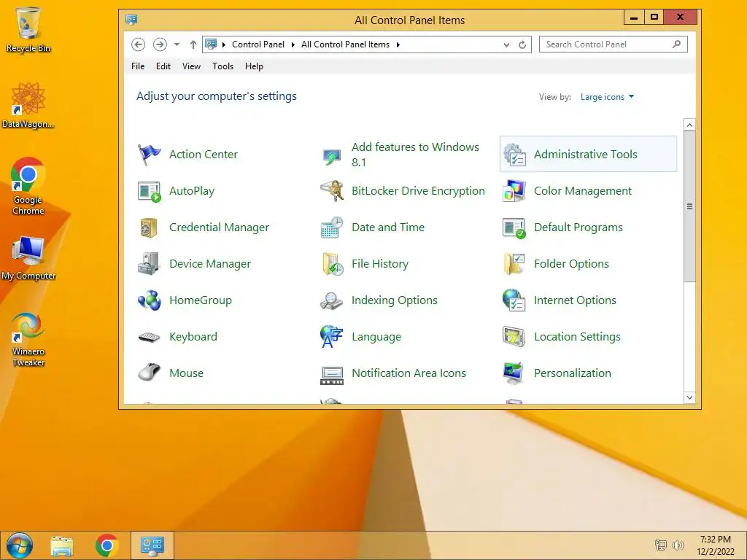Click the AutoPlay icon
The width and height of the screenshot is (747, 560).
point(149,191)
